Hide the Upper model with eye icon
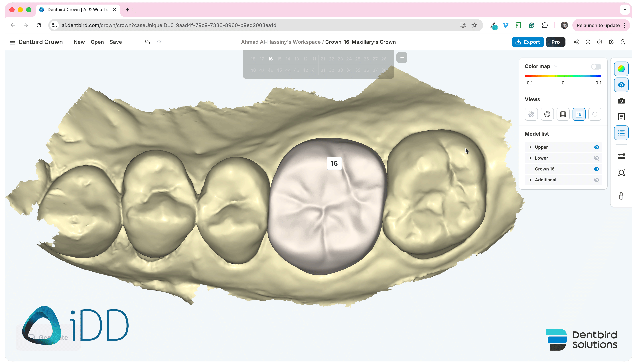 point(597,147)
